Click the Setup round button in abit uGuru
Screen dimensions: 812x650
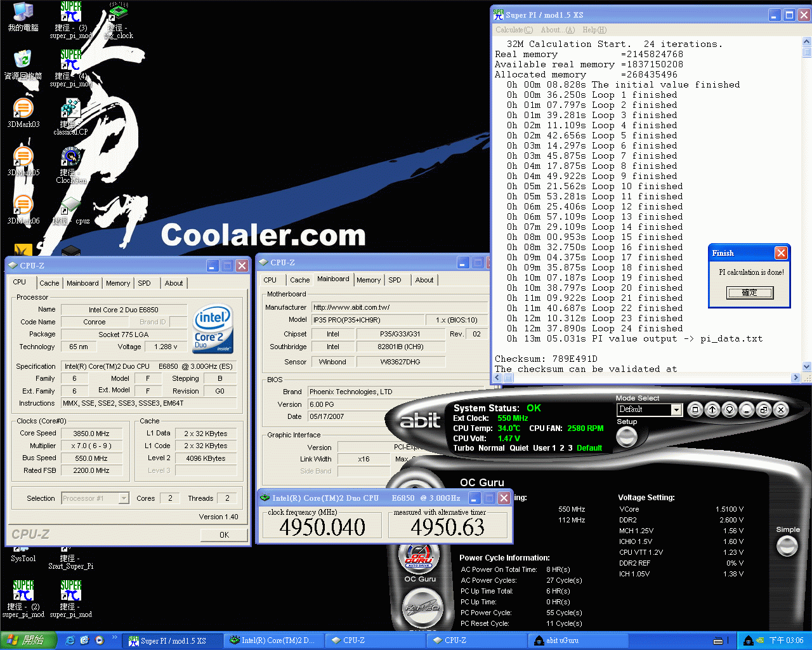(x=627, y=437)
